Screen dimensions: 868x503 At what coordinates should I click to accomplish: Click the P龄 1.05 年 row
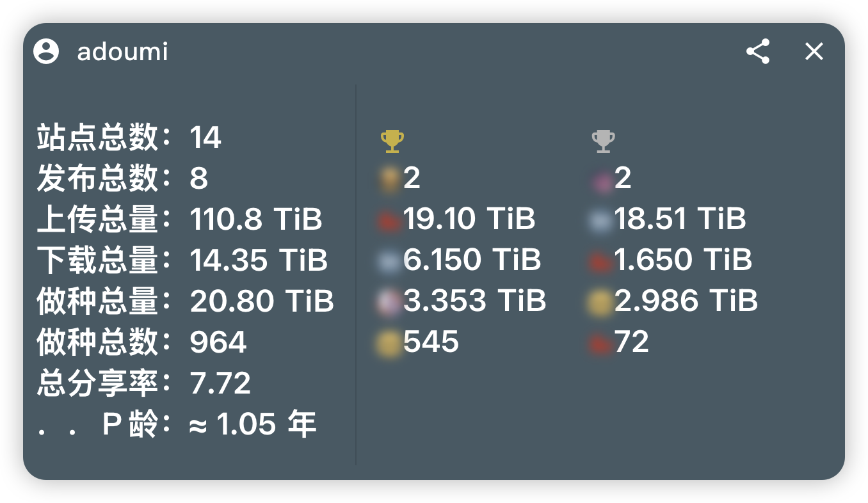pyautogui.click(x=177, y=424)
